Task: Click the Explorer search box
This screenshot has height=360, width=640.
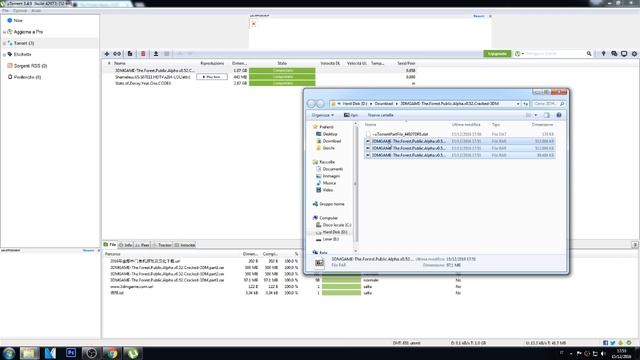Action: (549, 104)
